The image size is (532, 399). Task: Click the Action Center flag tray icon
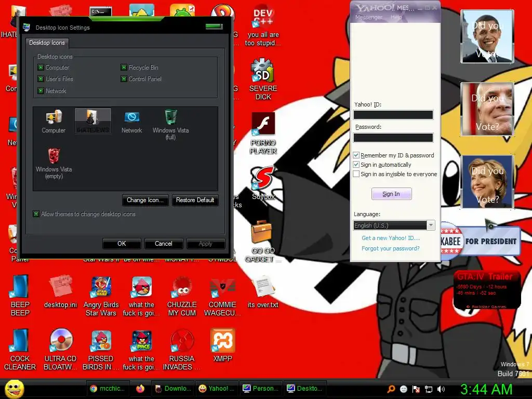tap(416, 389)
